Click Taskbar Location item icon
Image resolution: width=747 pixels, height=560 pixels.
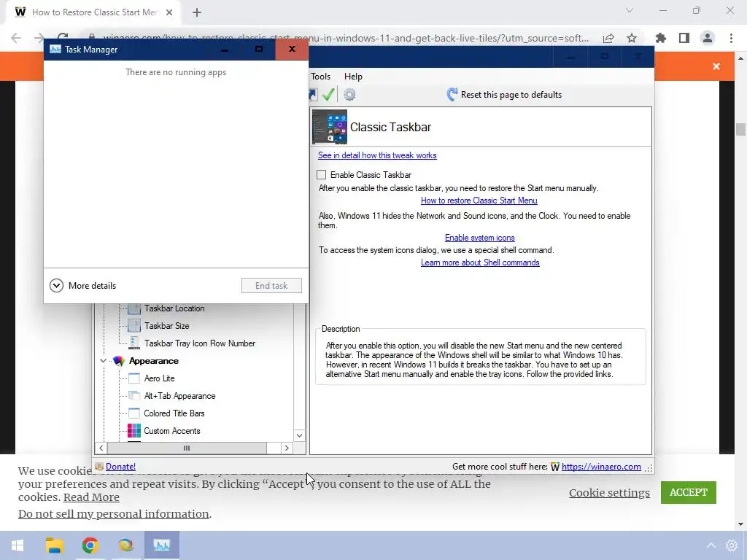[x=134, y=308]
